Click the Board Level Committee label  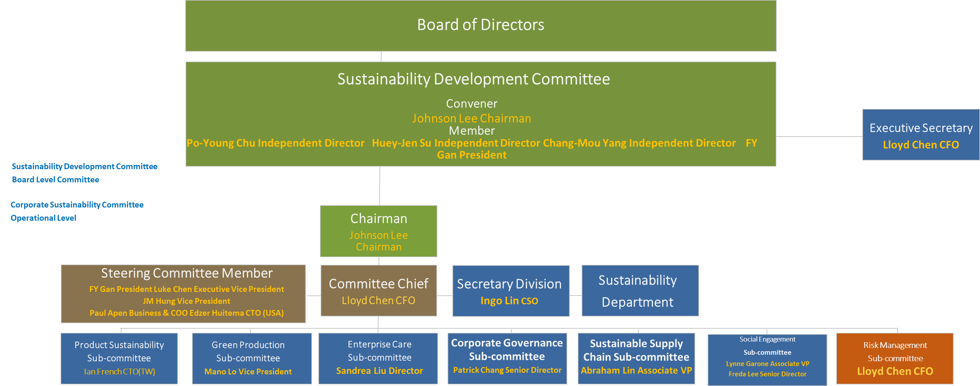55,180
